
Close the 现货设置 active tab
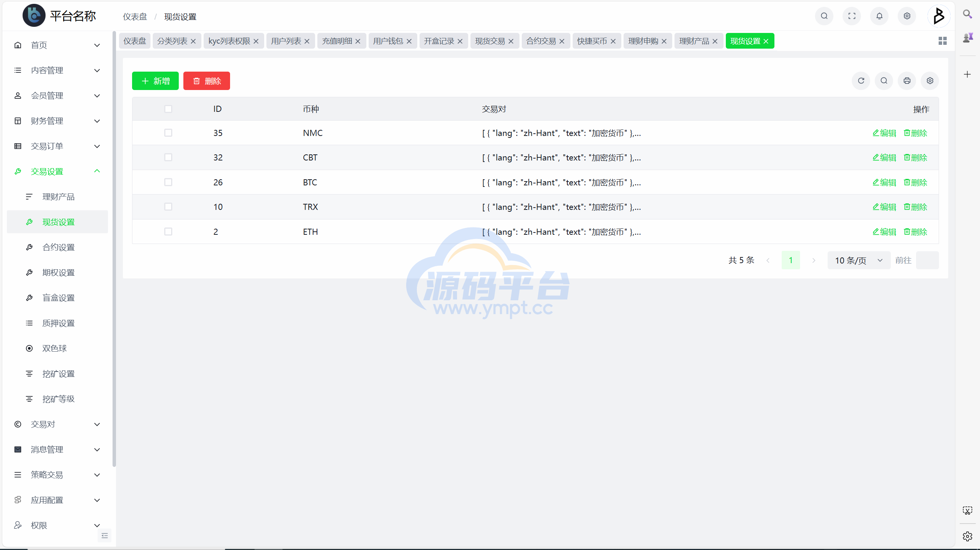point(766,41)
